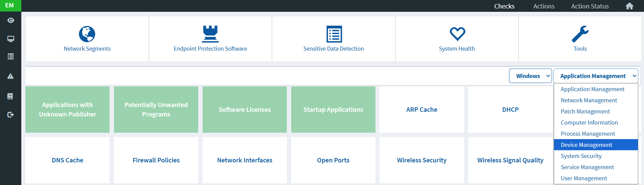Click the Open Ports tile
This screenshot has width=644, height=185.
(333, 160)
